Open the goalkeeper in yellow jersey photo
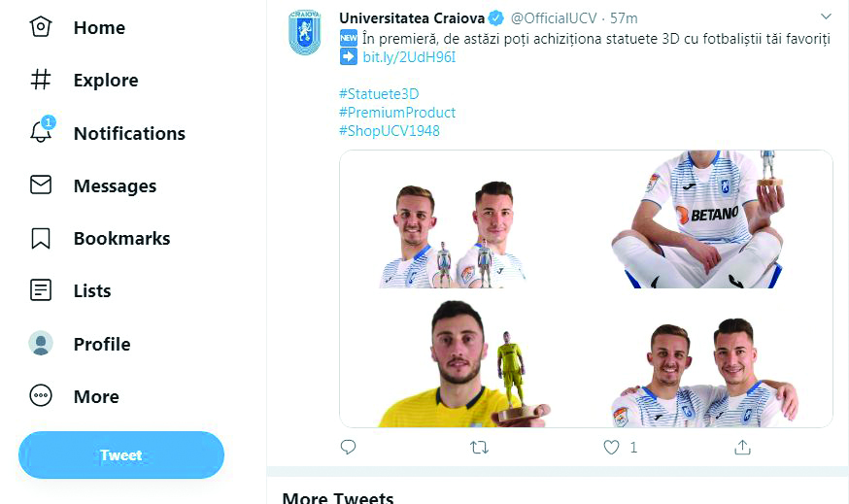The width and height of the screenshot is (849, 504). click(457, 363)
